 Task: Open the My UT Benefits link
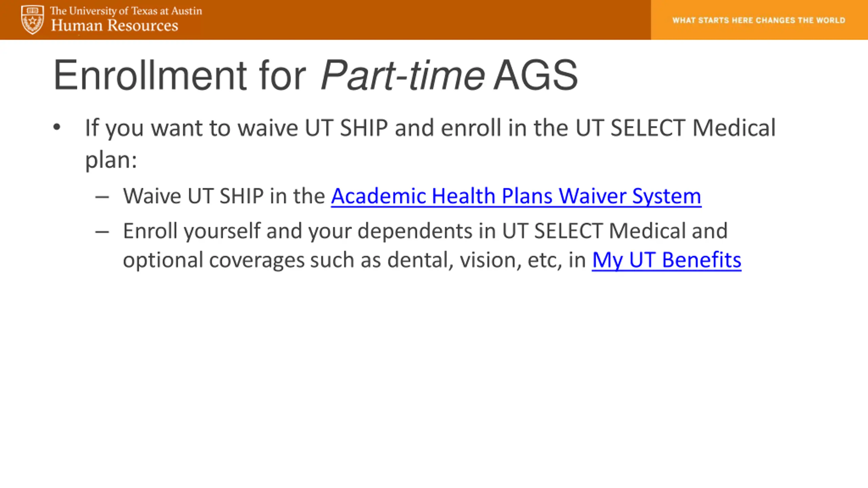point(667,260)
